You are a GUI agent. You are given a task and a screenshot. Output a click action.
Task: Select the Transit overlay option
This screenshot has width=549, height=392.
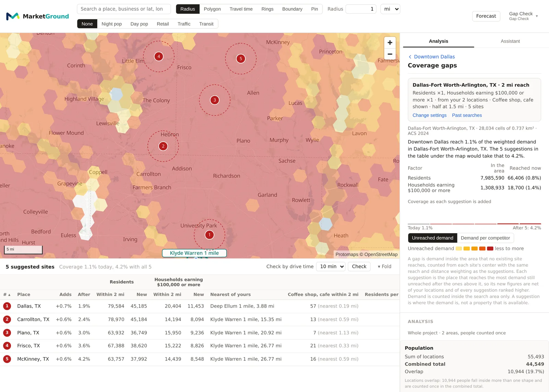[206, 24]
